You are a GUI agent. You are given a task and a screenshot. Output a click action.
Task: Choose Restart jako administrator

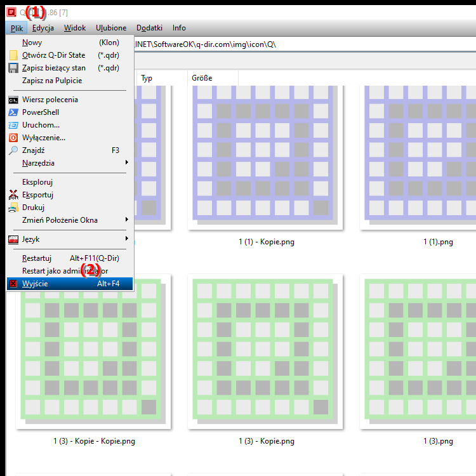(70, 271)
